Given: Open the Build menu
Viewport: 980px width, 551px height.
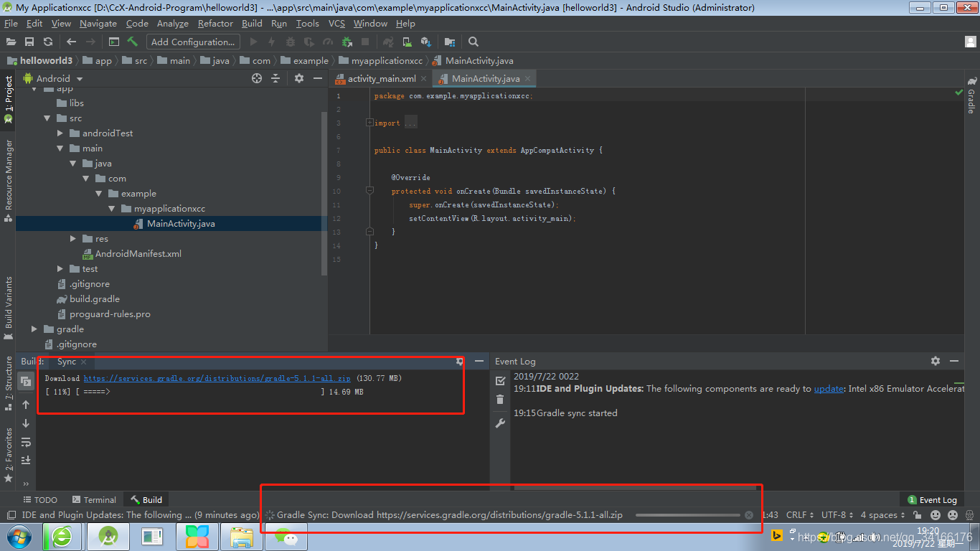Looking at the screenshot, I should [x=252, y=24].
